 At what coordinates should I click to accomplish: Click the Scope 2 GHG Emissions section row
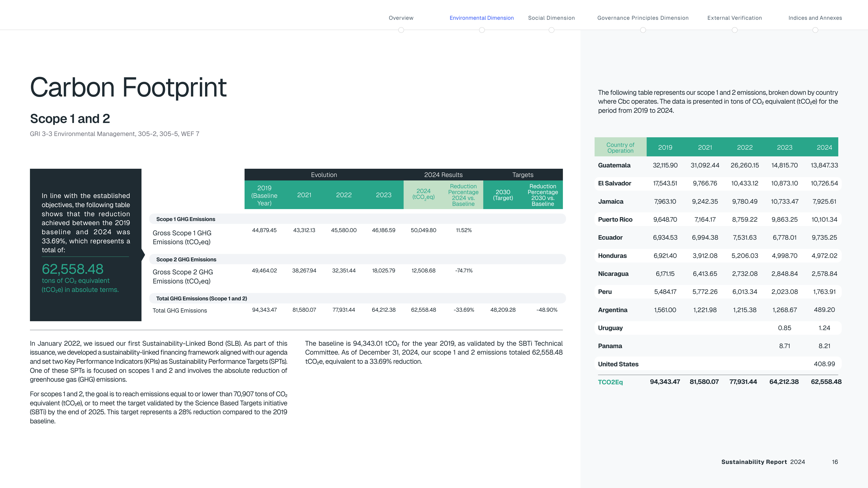(358, 259)
